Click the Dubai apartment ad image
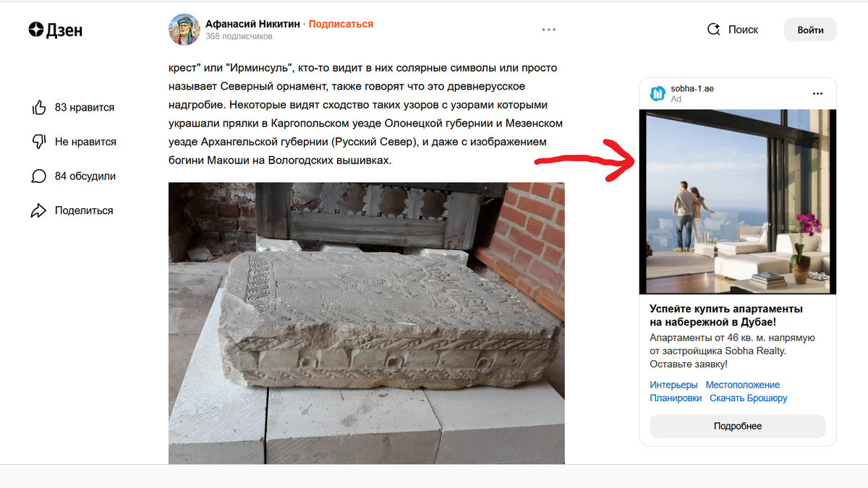Screen dimensions: 868x488 tap(738, 202)
